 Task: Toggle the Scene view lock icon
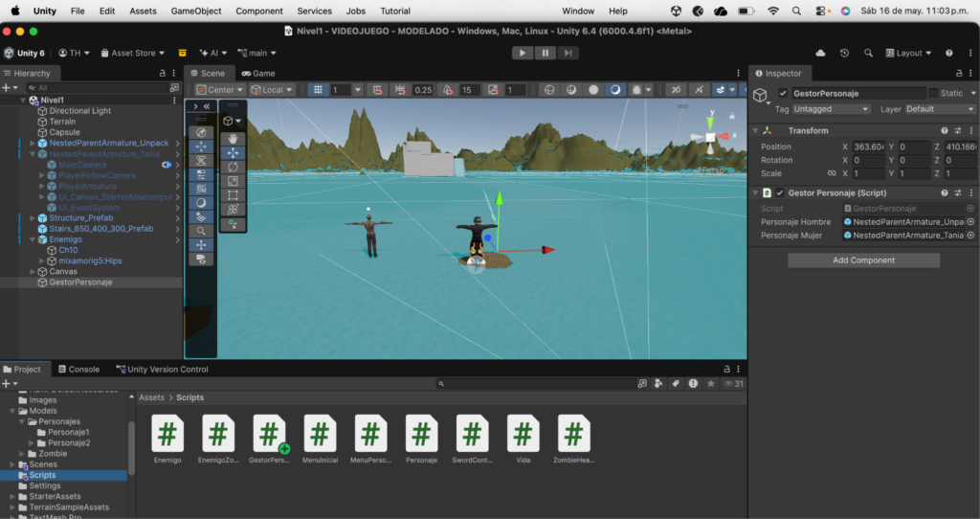(732, 116)
